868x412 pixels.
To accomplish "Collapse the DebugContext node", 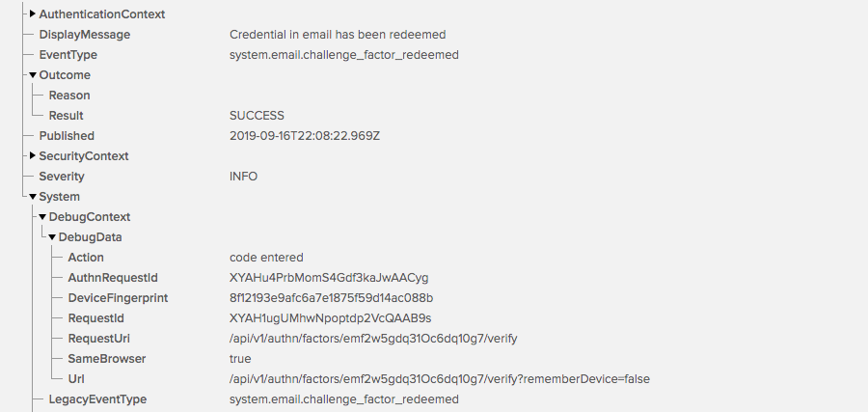I will [x=42, y=217].
